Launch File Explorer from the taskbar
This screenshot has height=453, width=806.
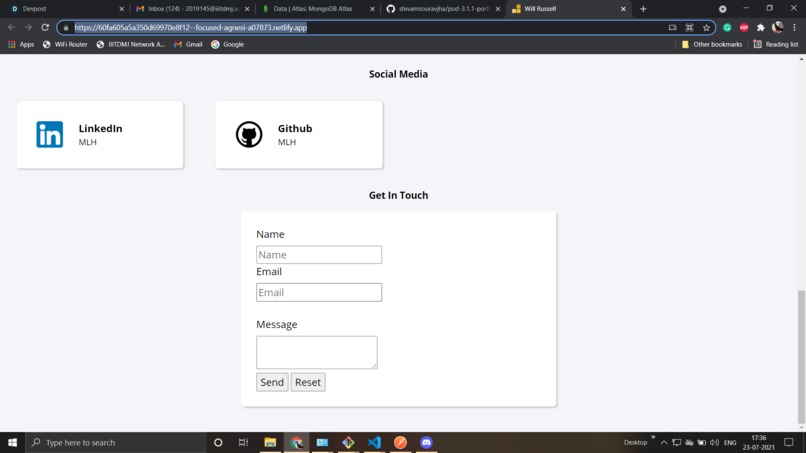click(270, 442)
